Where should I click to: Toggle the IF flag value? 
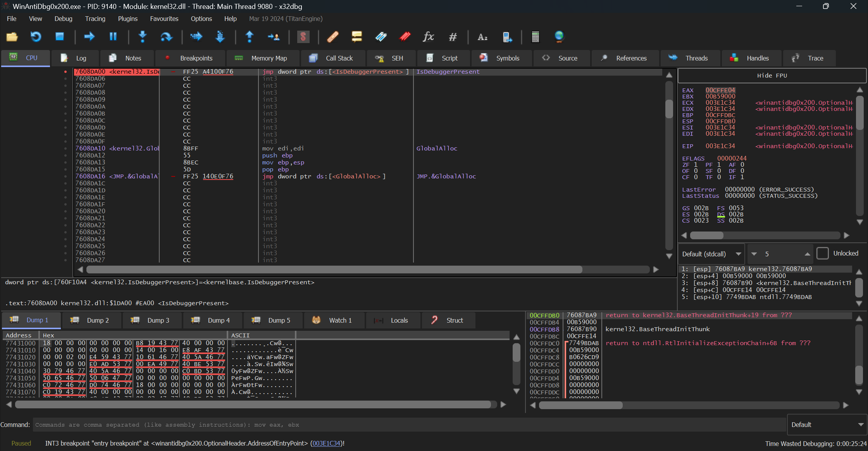pos(742,177)
